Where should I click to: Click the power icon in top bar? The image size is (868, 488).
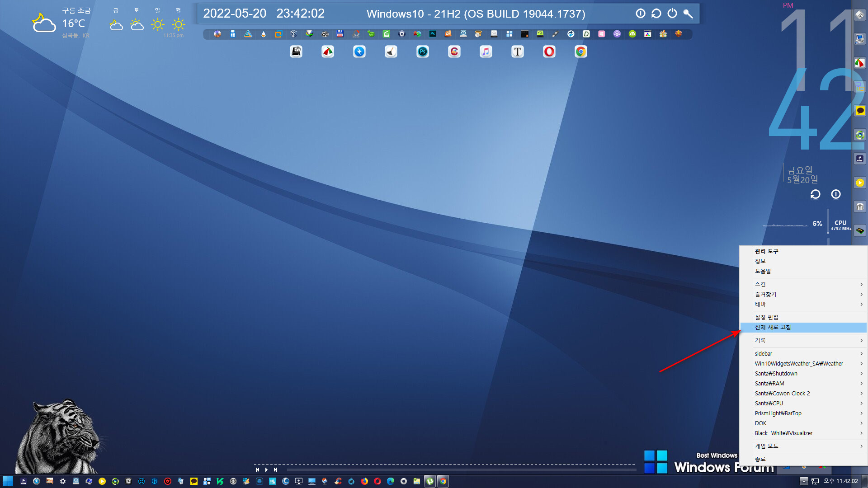coord(672,14)
